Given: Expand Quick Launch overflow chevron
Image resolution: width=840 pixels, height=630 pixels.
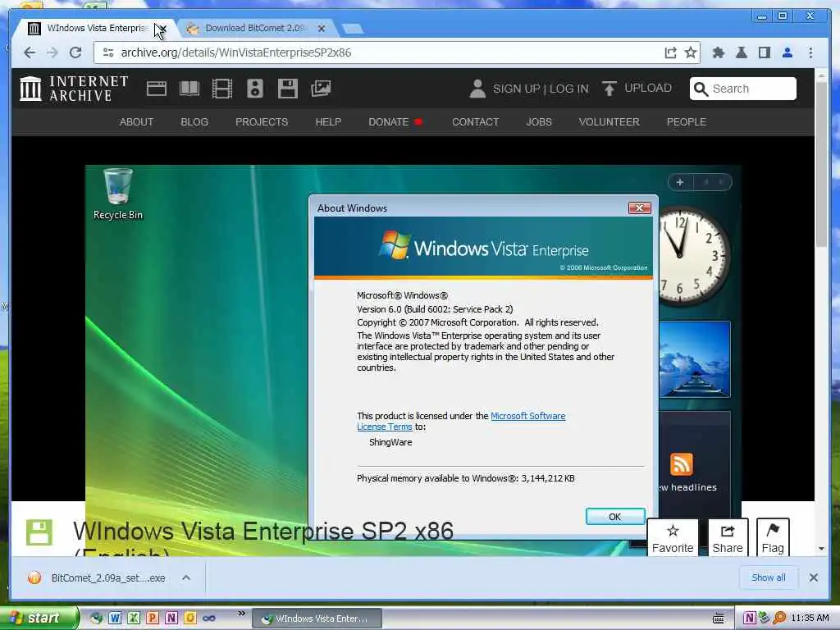Looking at the screenshot, I should (242, 613).
